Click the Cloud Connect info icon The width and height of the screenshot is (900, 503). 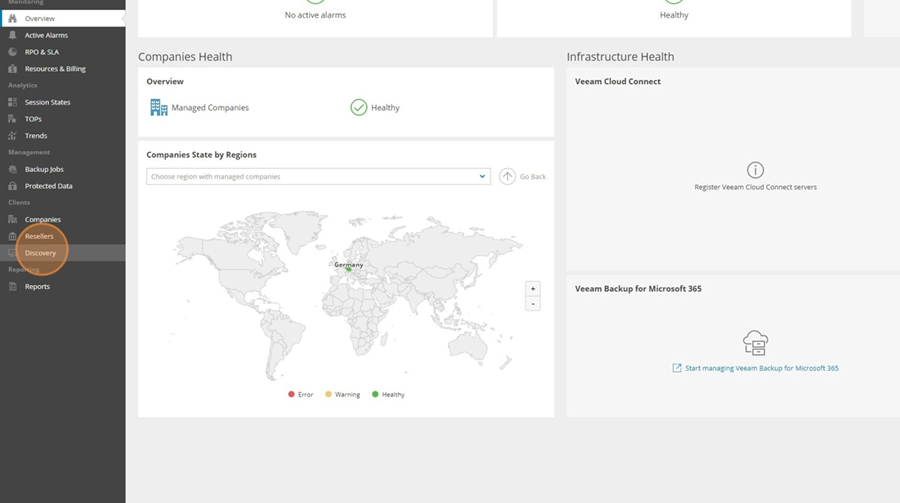(755, 170)
